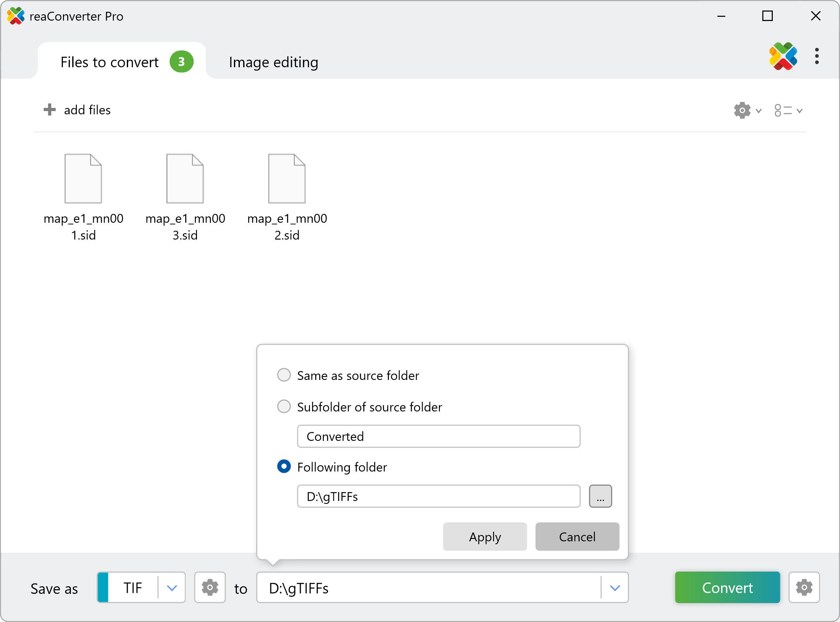Image resolution: width=840 pixels, height=622 pixels.
Task: Choose Subfolder of source folder option
Action: 284,406
